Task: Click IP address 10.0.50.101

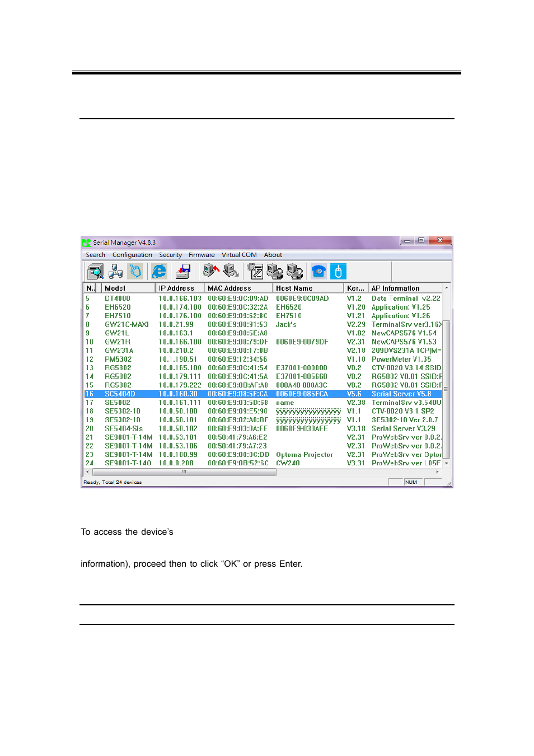Action: click(x=178, y=420)
